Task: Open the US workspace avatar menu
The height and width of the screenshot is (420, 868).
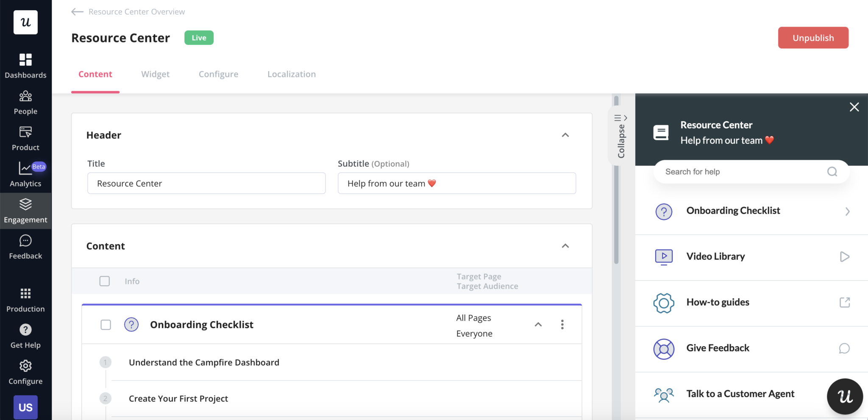Action: 25,407
